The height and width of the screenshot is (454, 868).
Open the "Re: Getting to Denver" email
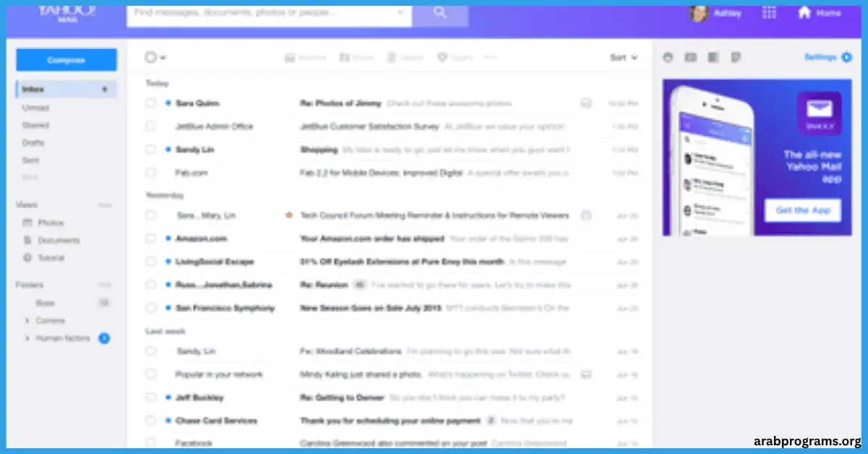click(x=341, y=397)
